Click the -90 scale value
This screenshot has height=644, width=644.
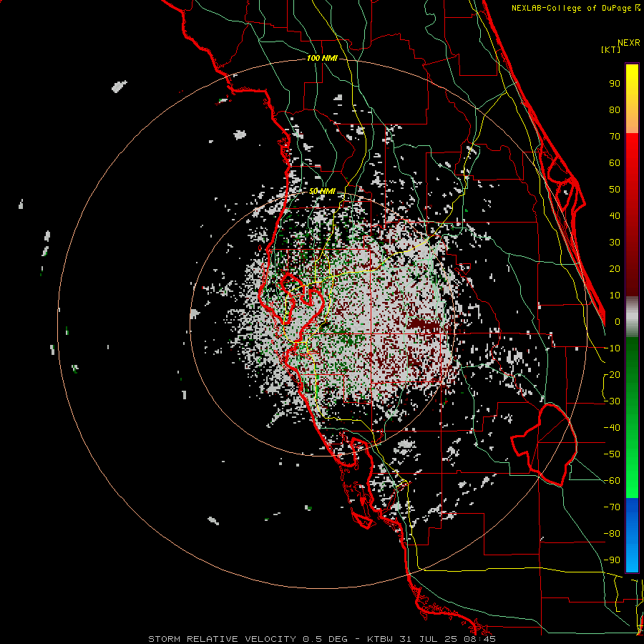pyautogui.click(x=612, y=560)
